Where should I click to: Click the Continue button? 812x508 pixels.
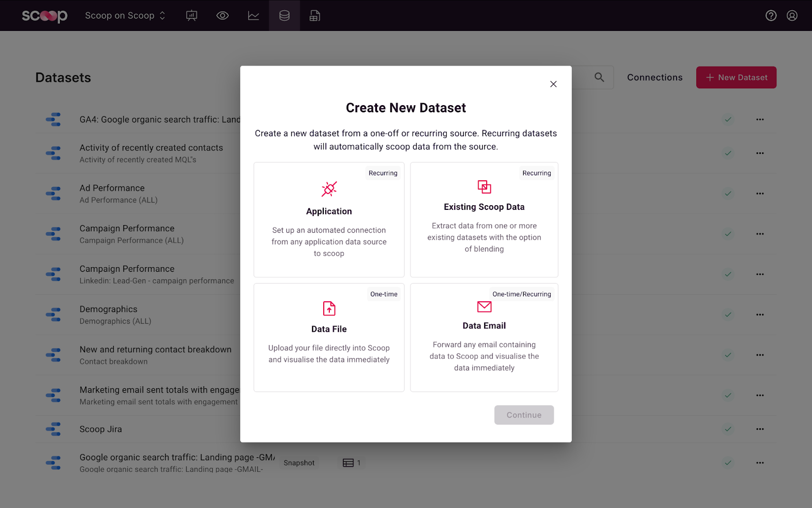(524, 415)
